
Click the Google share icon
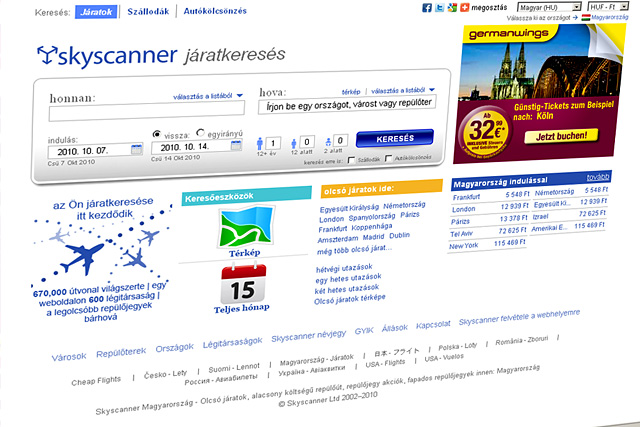(452, 7)
